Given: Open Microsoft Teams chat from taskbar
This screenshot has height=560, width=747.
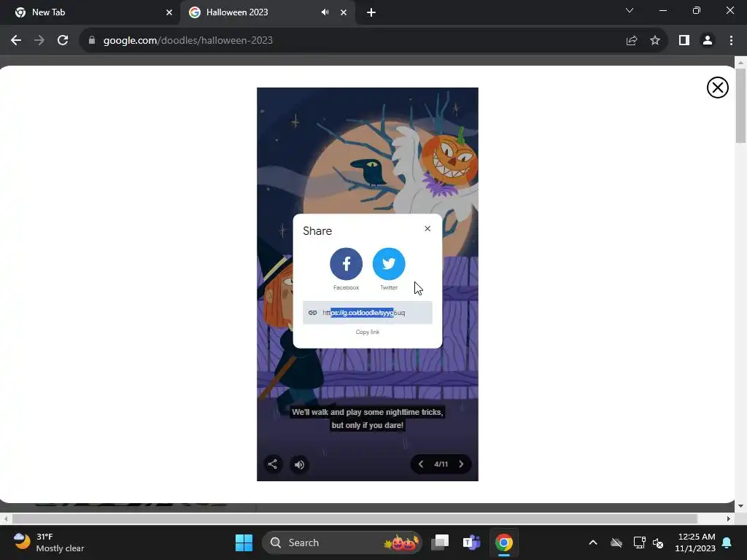Looking at the screenshot, I should [x=472, y=542].
